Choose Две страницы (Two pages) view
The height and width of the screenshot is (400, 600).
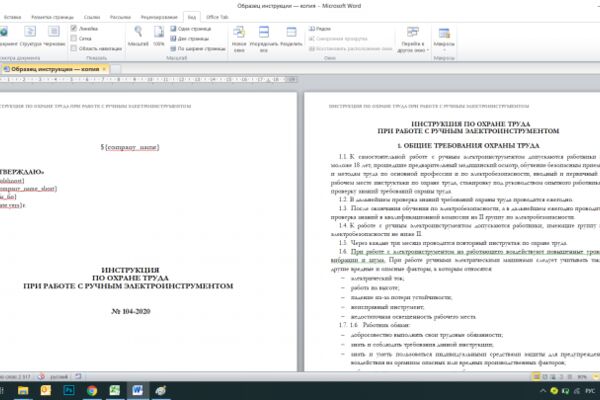190,39
